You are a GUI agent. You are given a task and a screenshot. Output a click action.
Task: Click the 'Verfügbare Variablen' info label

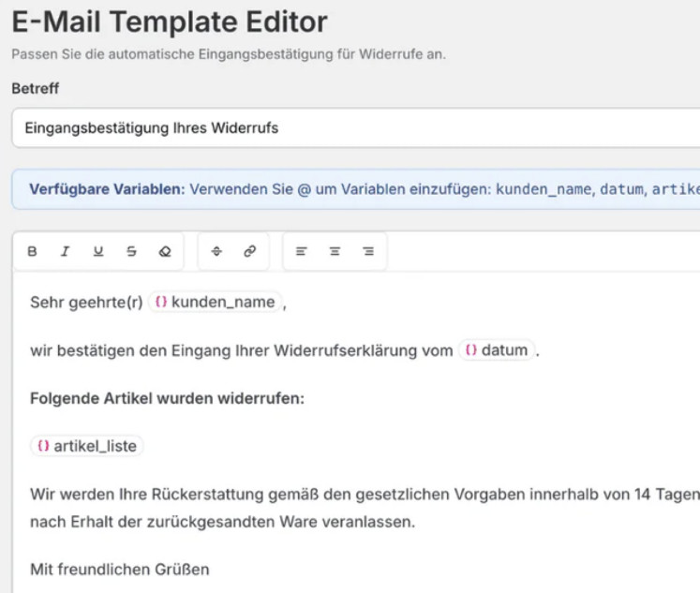pos(107,189)
